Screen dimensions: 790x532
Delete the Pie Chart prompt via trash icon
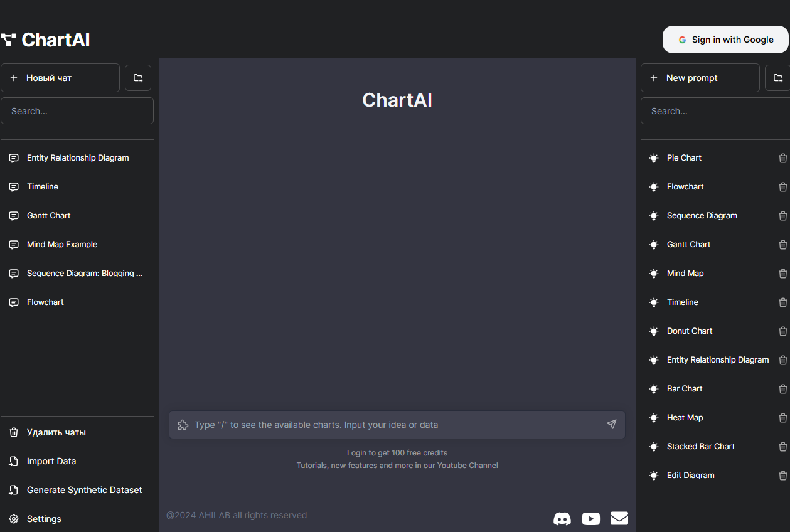(x=782, y=158)
